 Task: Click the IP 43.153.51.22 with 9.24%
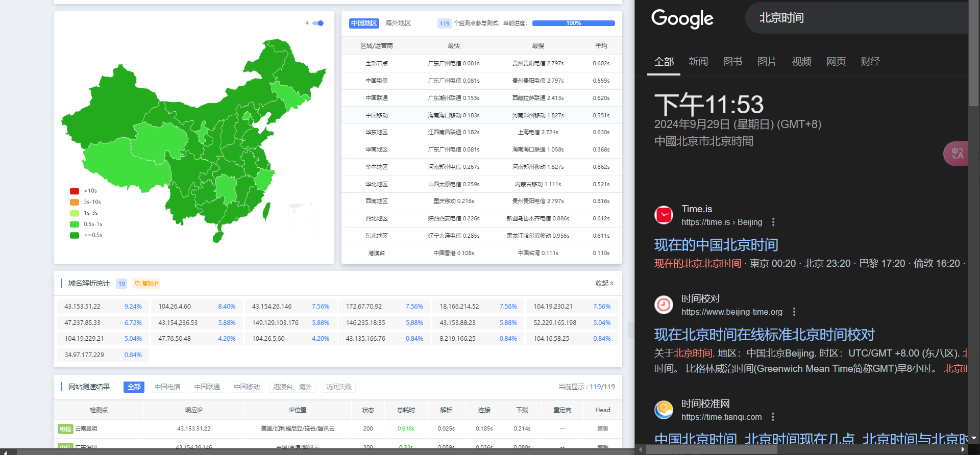point(103,307)
